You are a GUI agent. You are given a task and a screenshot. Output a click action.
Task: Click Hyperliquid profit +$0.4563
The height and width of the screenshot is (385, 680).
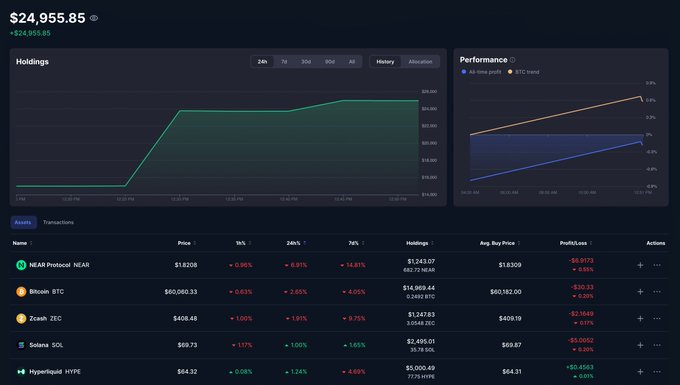point(580,367)
